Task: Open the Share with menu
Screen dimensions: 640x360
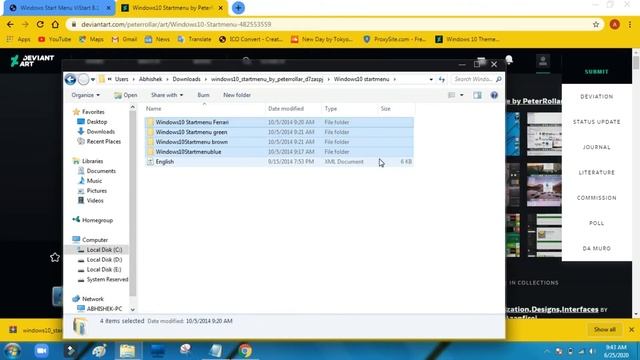Action: (x=167, y=95)
